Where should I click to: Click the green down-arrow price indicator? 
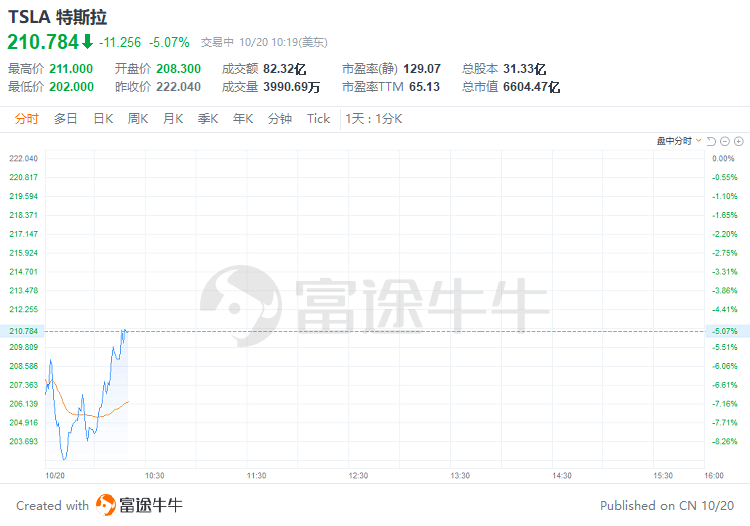pyautogui.click(x=87, y=42)
